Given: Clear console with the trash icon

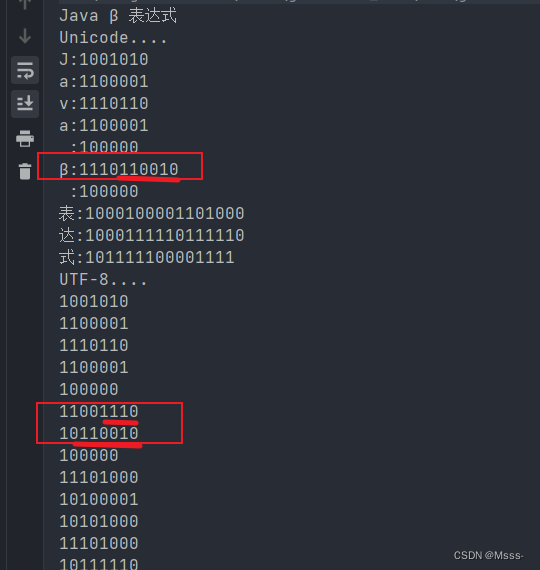Looking at the screenshot, I should coord(25,171).
